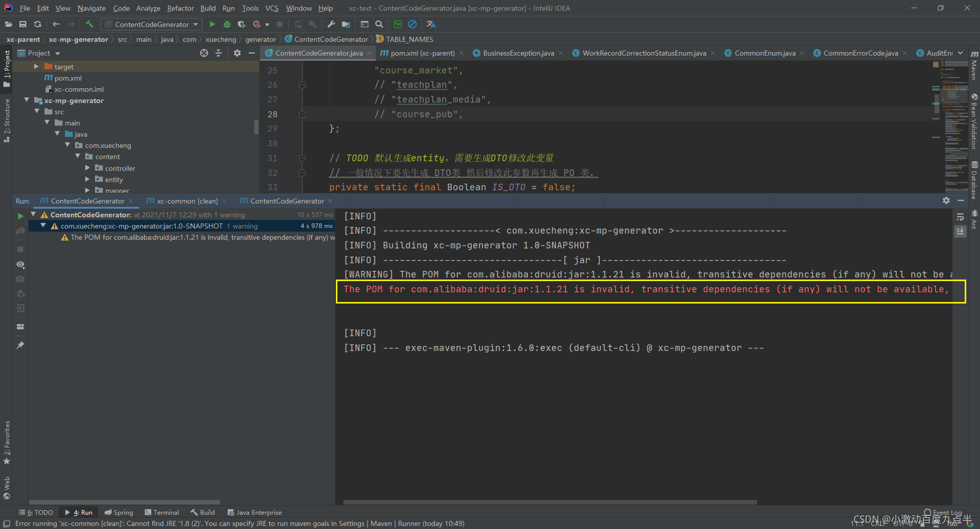The image size is (980, 529).
Task: Build the project with the hammer icon
Action: (89, 24)
